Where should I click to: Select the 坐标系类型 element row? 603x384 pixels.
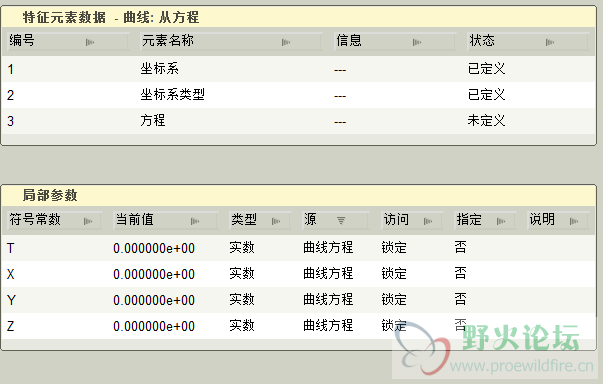click(x=298, y=95)
